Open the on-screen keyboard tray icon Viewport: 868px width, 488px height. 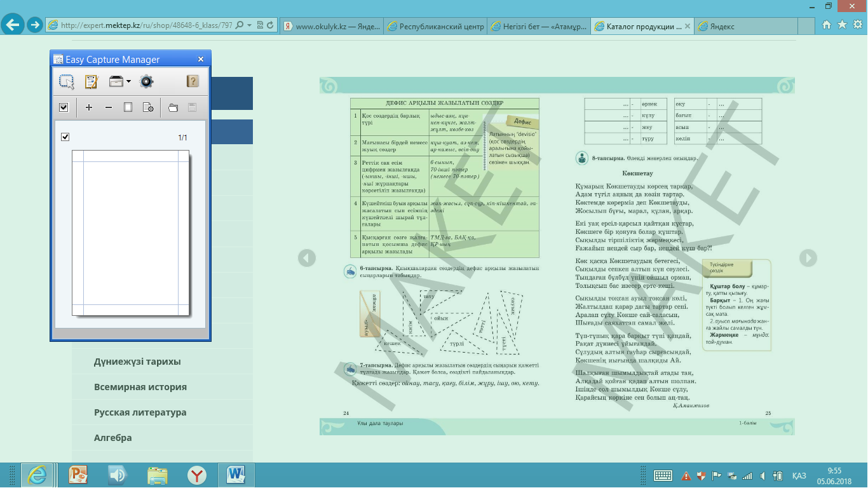pos(663,475)
